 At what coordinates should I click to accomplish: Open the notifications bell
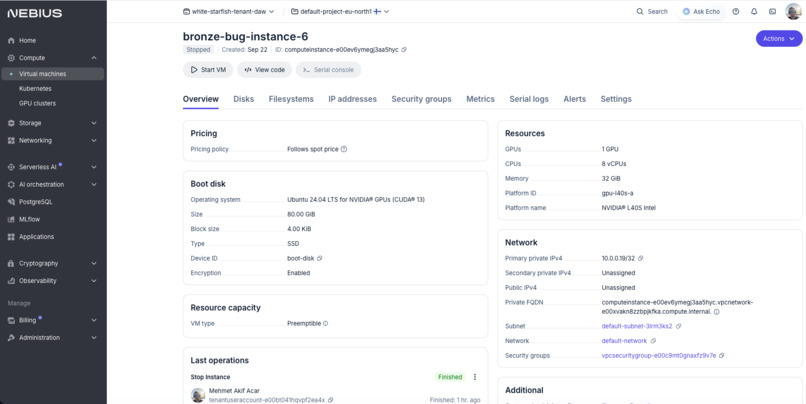[754, 11]
